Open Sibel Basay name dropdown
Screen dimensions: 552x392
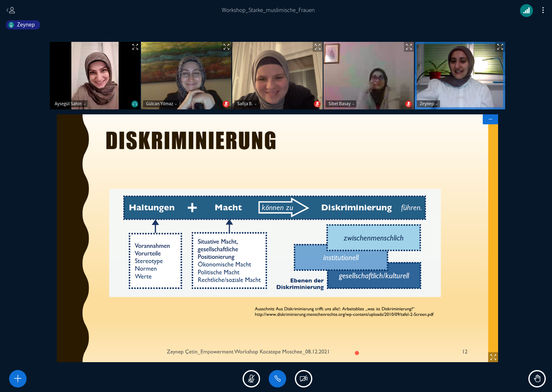click(x=341, y=104)
